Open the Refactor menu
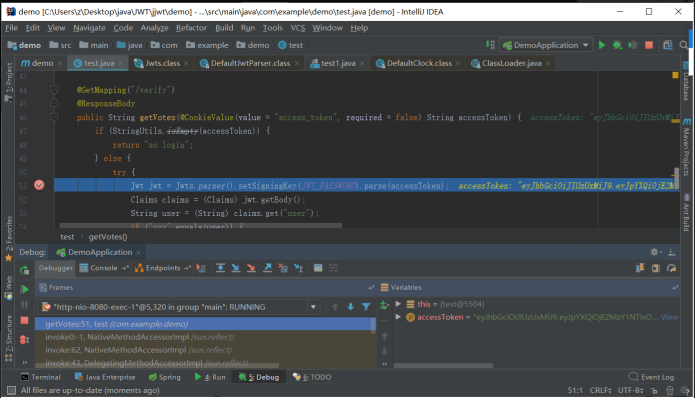 pyautogui.click(x=191, y=28)
